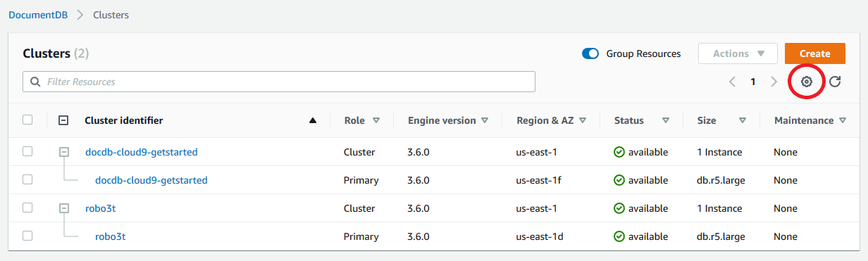
Task: Open the robo3t primary instance link
Action: pyautogui.click(x=111, y=236)
